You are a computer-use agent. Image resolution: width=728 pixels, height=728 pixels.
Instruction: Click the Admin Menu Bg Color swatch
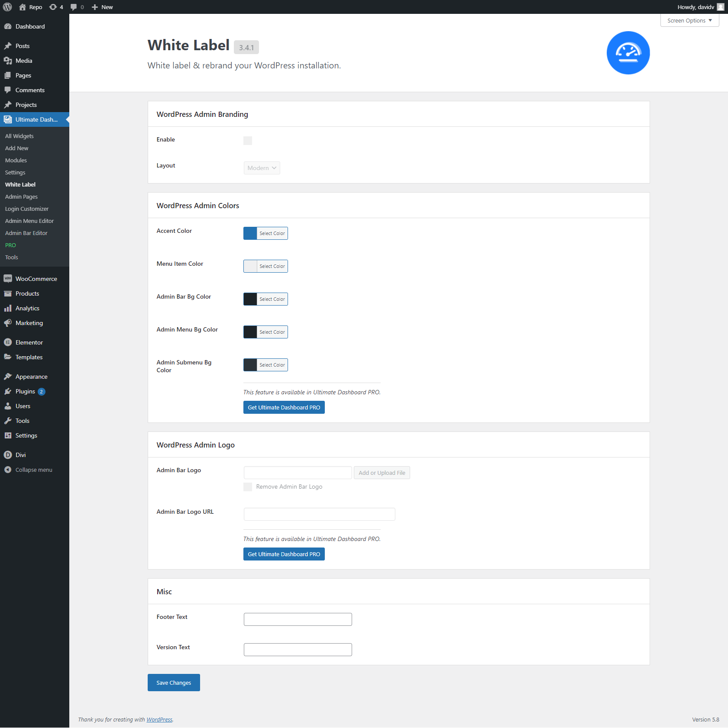[250, 332]
